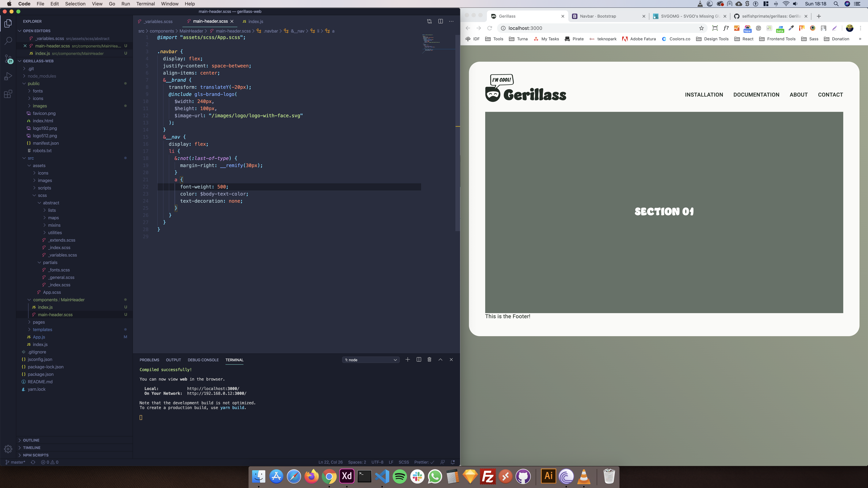868x488 pixels.
Task: Switch to the _variables.scss editor tab
Action: coord(158,21)
